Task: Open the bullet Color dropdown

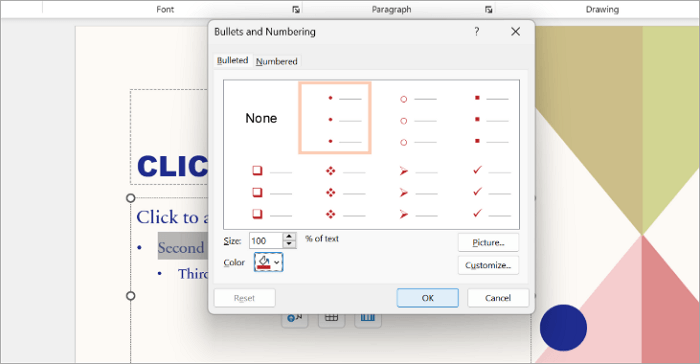Action: click(x=269, y=262)
